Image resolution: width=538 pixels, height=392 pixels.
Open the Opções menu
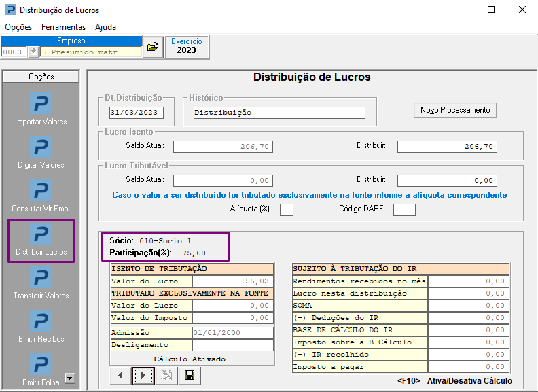coord(18,27)
